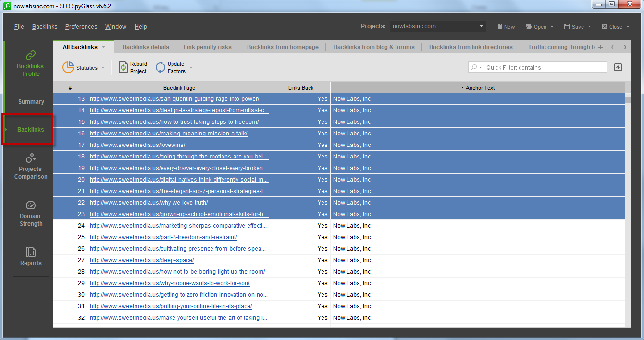The width and height of the screenshot is (644, 340).
Task: Open the Backlinks Profile sidebar section
Action: pyautogui.click(x=30, y=63)
